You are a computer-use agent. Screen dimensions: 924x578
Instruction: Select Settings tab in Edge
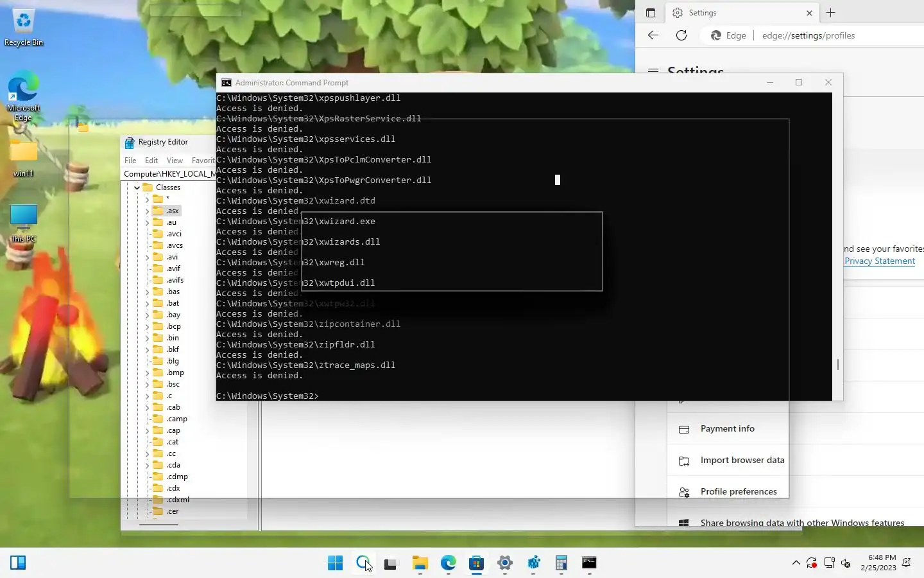(x=741, y=13)
